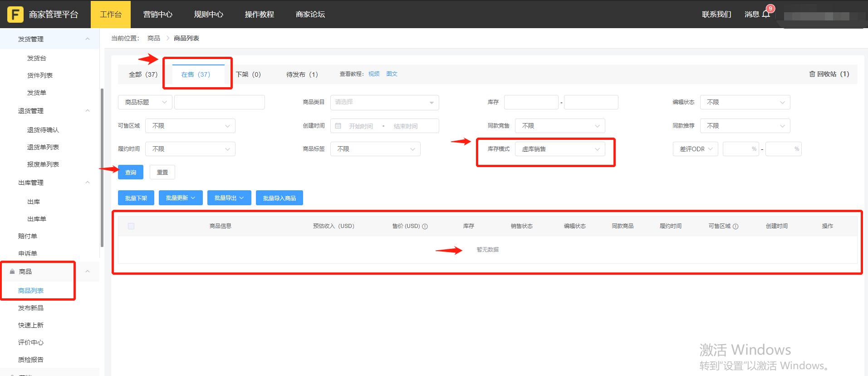Click the 重置 reset button

pyautogui.click(x=162, y=173)
